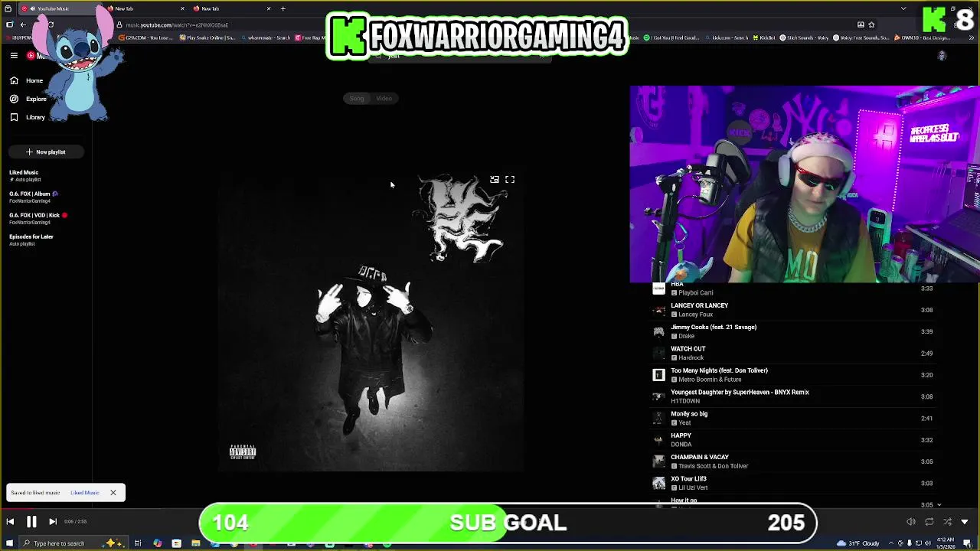Open the G.A. FOX | Album playlist
The height and width of the screenshot is (551, 980).
(34, 197)
